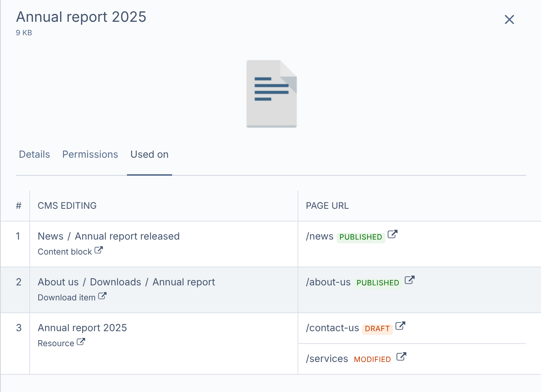Switch to the Permissions tab

pyautogui.click(x=90, y=154)
